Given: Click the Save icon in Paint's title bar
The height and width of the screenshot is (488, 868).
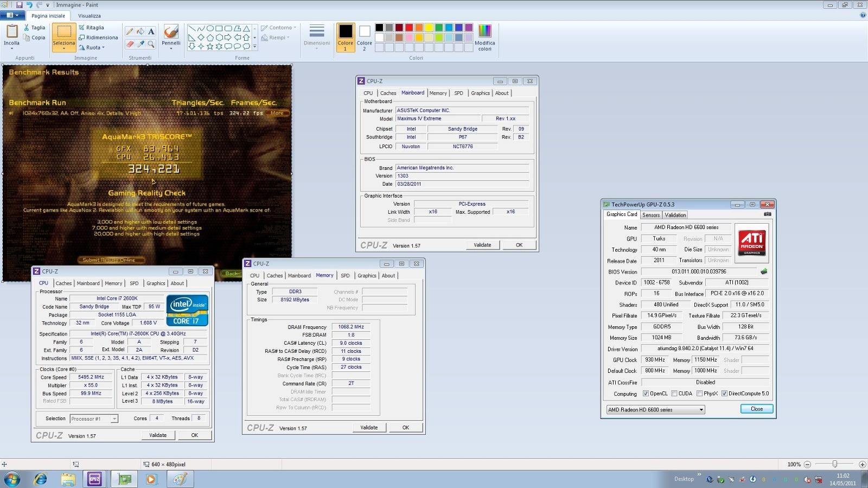Looking at the screenshot, I should [20, 4].
